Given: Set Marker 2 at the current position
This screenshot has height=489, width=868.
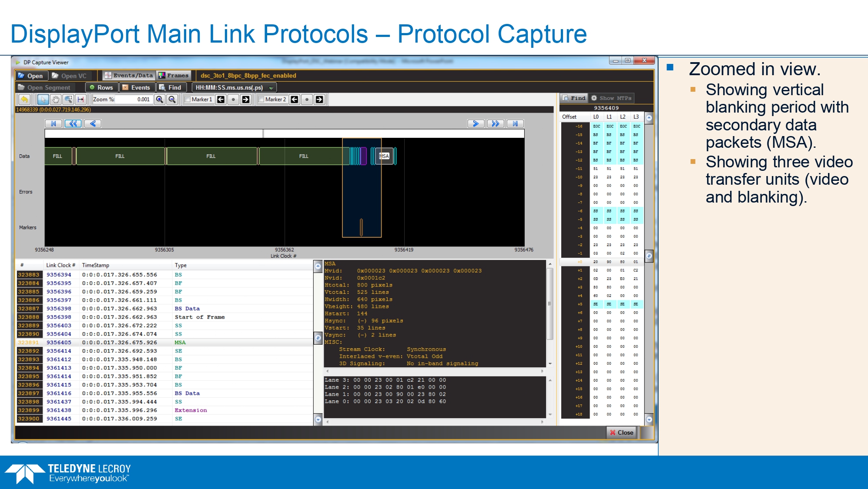Looking at the screenshot, I should point(307,100).
